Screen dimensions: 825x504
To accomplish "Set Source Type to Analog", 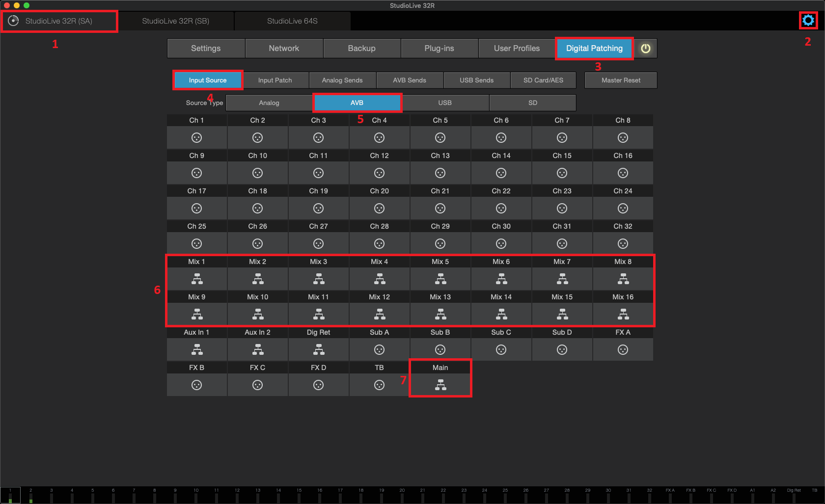I will [x=269, y=103].
